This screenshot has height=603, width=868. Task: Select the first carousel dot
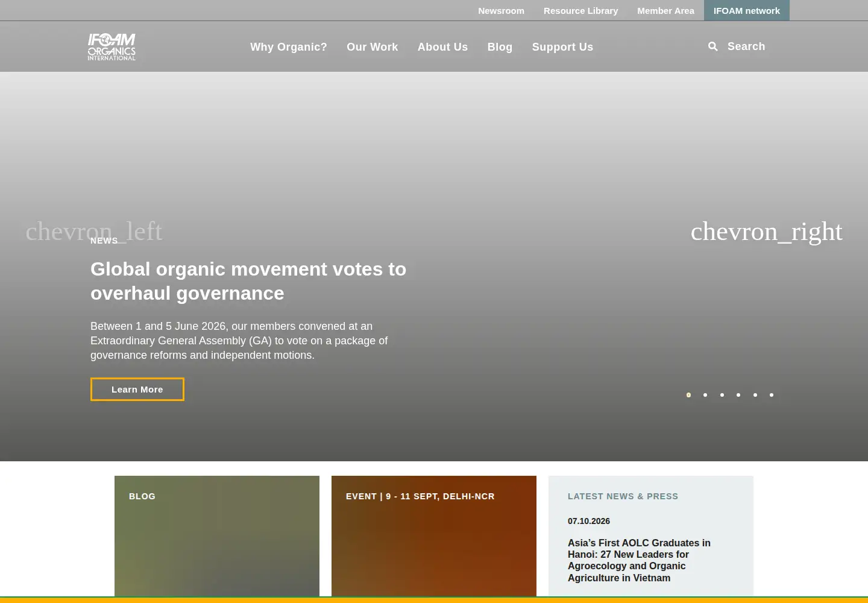(x=688, y=395)
